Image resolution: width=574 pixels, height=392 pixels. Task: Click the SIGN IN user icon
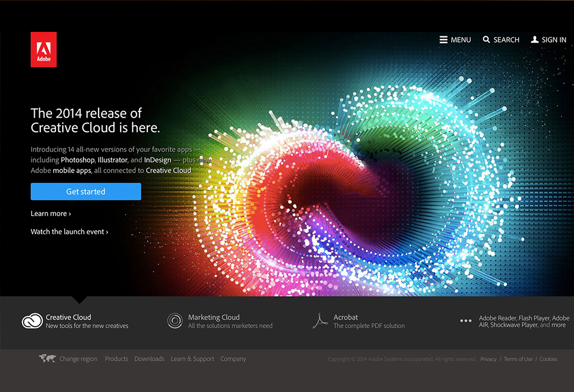535,40
